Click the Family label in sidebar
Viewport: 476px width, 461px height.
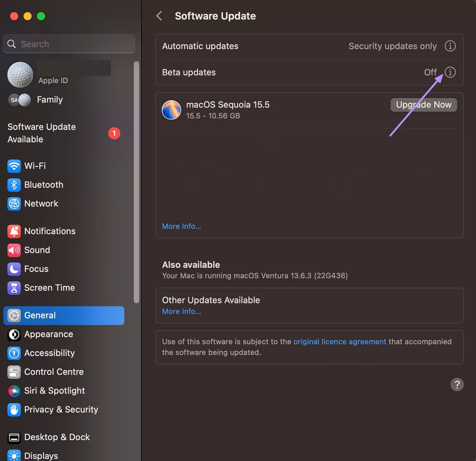click(50, 100)
